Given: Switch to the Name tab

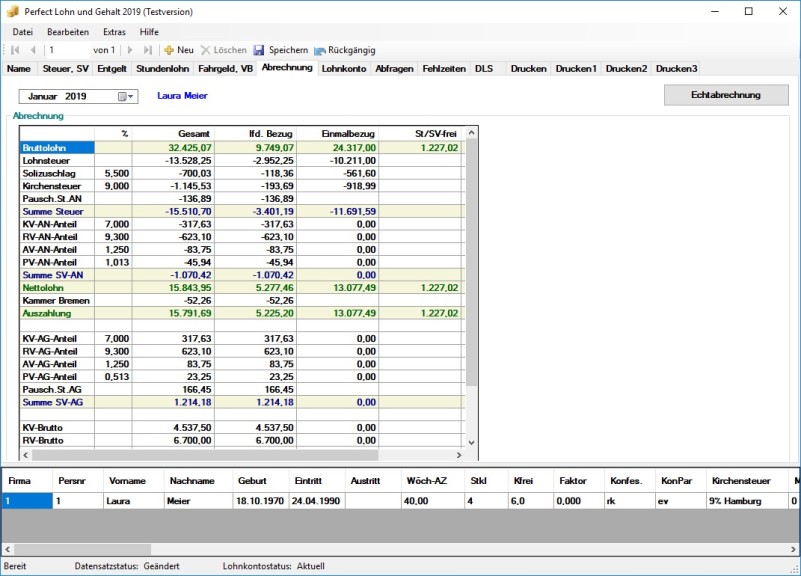Looking at the screenshot, I should tap(19, 68).
